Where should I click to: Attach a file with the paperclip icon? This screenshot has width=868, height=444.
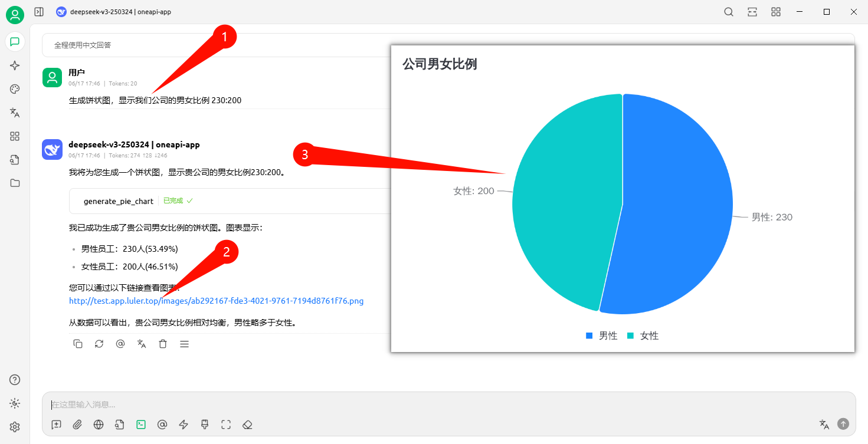point(77,424)
